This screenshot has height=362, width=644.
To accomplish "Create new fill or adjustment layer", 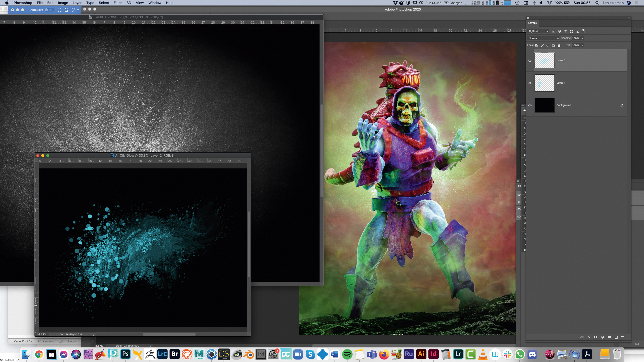I will 602,337.
